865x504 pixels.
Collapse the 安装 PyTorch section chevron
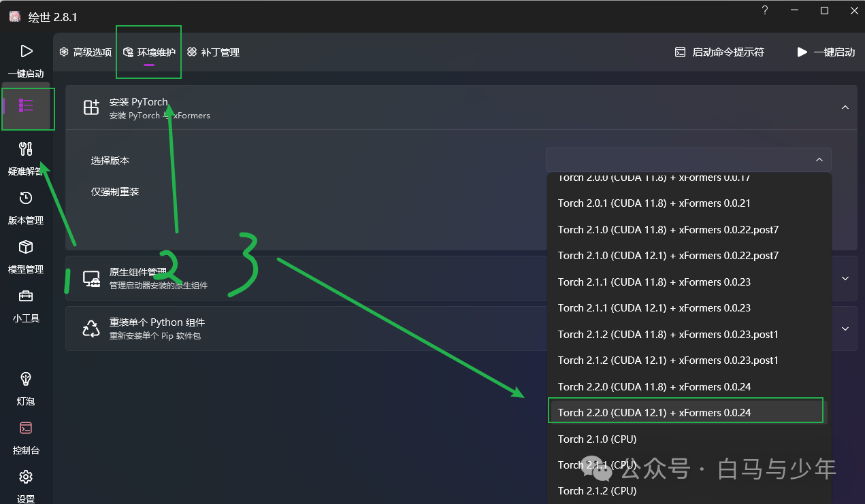coord(845,107)
